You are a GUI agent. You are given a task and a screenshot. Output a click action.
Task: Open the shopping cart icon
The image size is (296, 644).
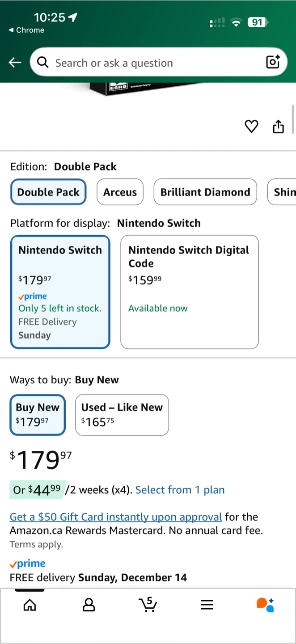click(x=148, y=605)
